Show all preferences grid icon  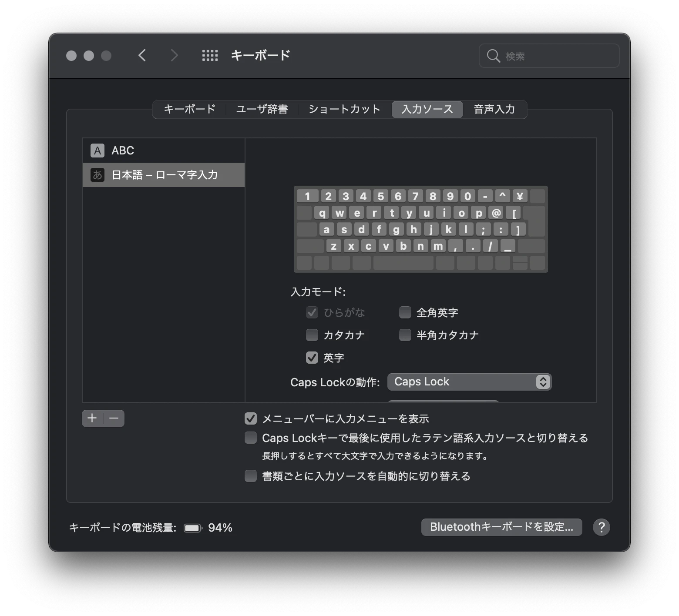210,55
